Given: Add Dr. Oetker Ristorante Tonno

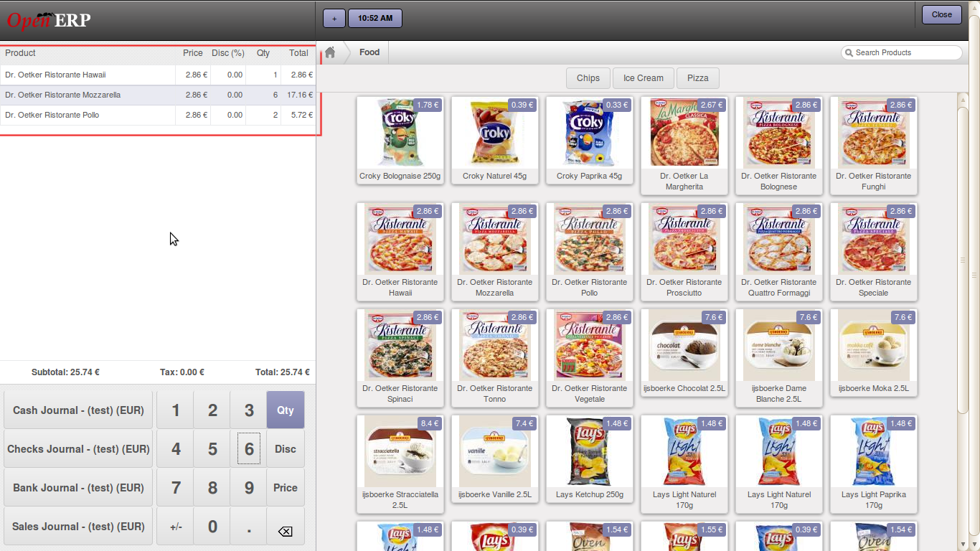Looking at the screenshot, I should [495, 358].
